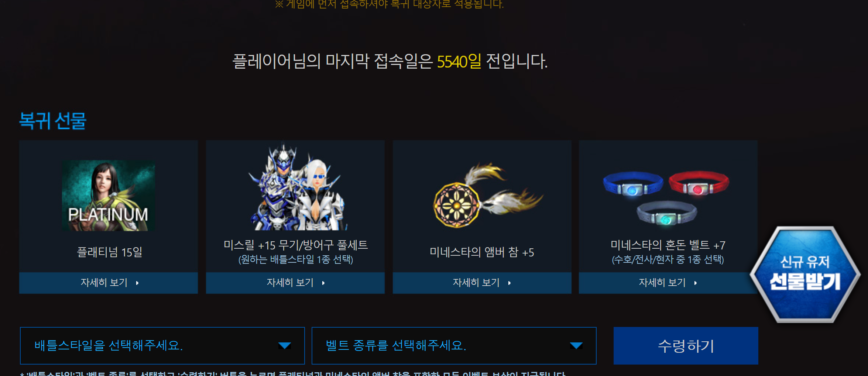
Task: Click the 미네스타의 앰버 참 +5 label
Action: coord(482,252)
